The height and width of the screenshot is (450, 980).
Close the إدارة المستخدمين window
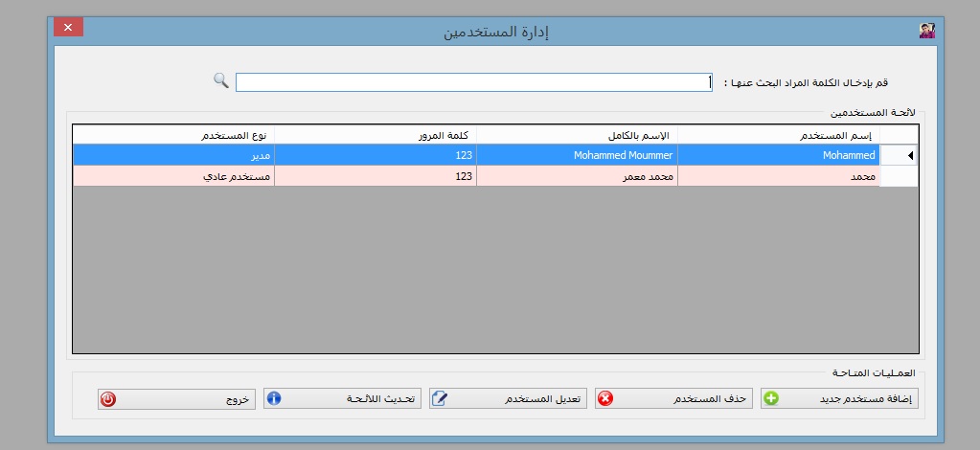click(x=68, y=28)
